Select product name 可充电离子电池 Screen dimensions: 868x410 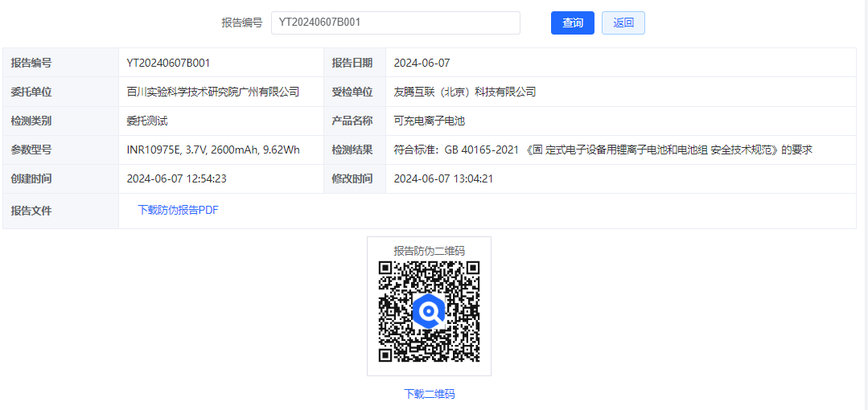(430, 121)
